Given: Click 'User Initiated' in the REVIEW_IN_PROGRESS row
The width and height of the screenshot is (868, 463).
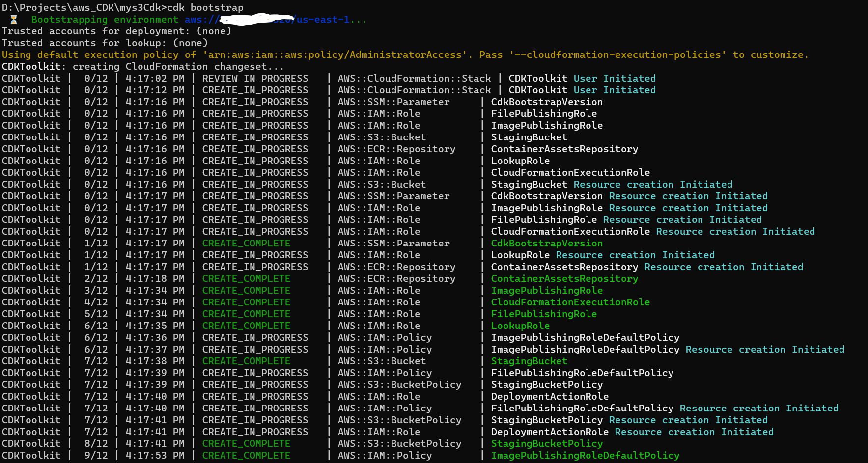Looking at the screenshot, I should tap(615, 79).
